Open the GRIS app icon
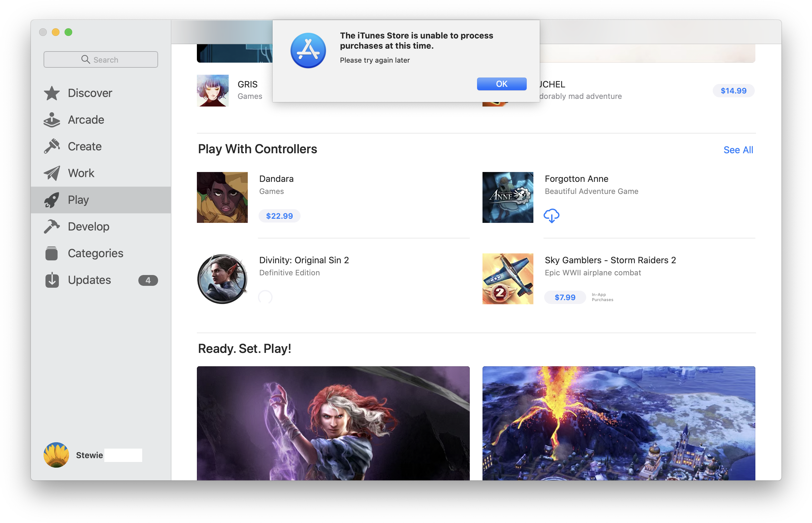Viewport: 812px width, 523px height. pyautogui.click(x=213, y=91)
